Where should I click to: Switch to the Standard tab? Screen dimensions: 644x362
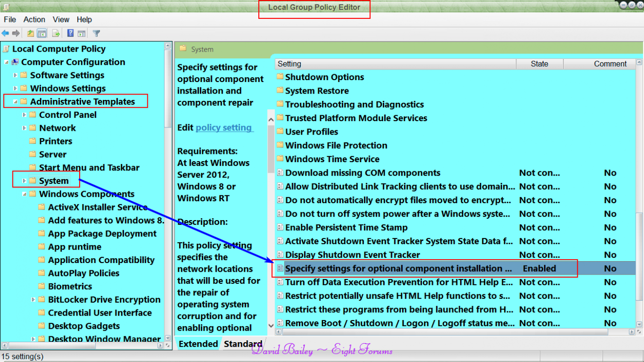click(x=243, y=344)
